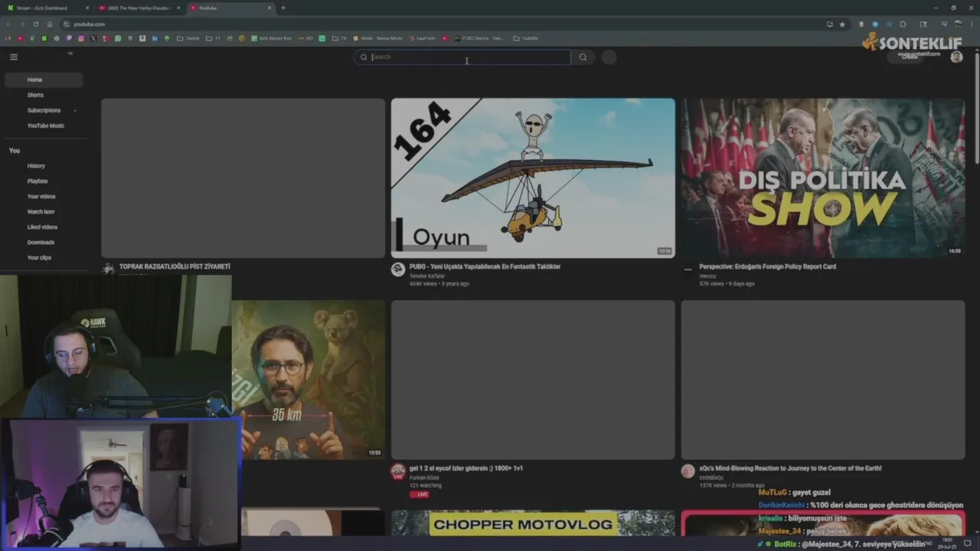The height and width of the screenshot is (551, 980).
Task: Click the PUBG video channel avatar
Action: [x=397, y=269]
